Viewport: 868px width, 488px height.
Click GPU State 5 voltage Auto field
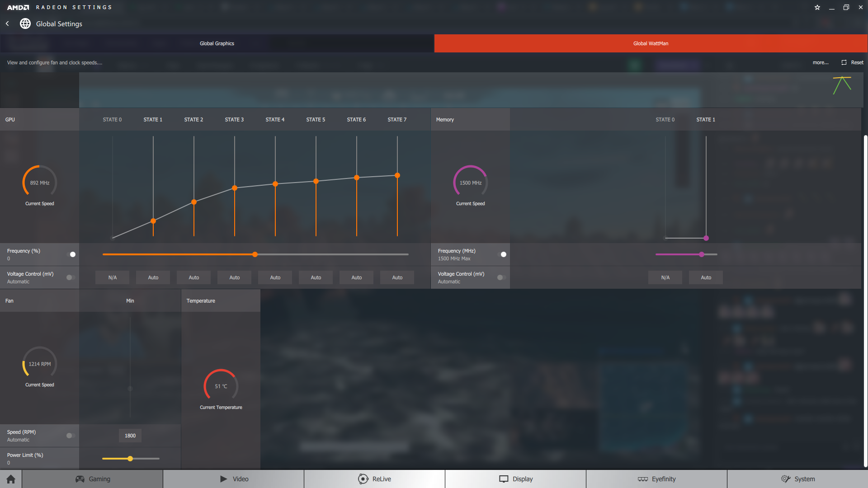(316, 277)
